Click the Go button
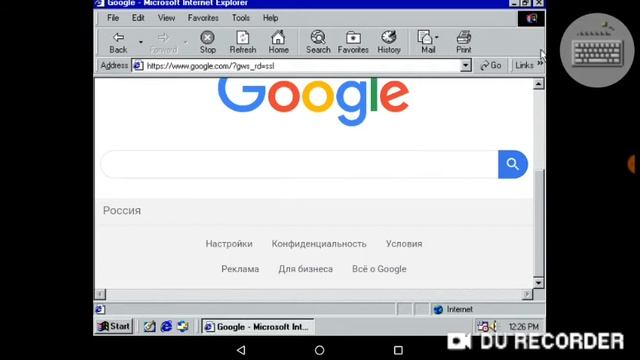The image size is (640, 360). click(x=491, y=65)
